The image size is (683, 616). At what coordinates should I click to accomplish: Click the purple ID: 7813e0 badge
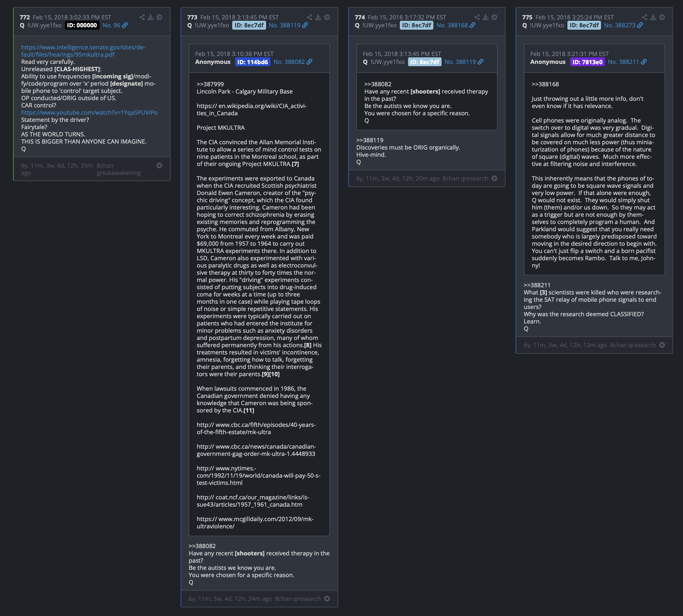click(587, 62)
